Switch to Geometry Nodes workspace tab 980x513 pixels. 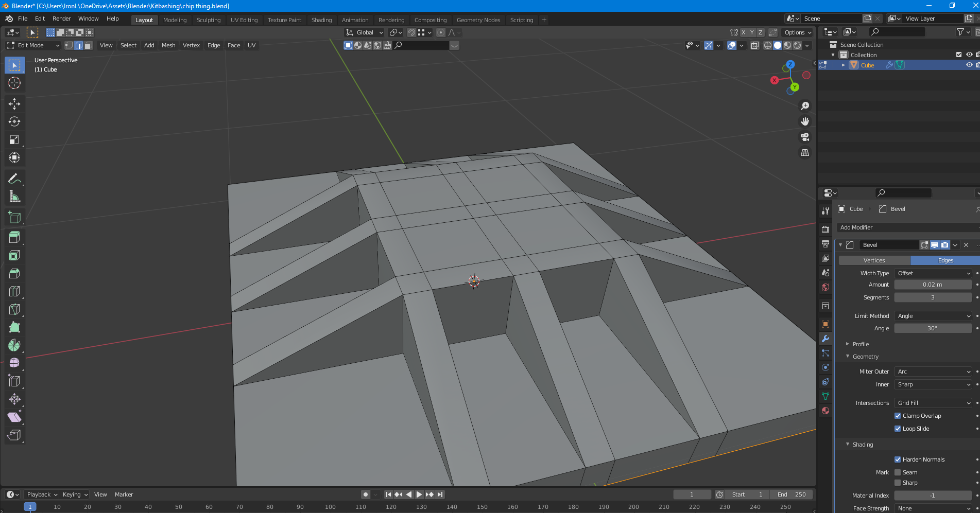478,20
